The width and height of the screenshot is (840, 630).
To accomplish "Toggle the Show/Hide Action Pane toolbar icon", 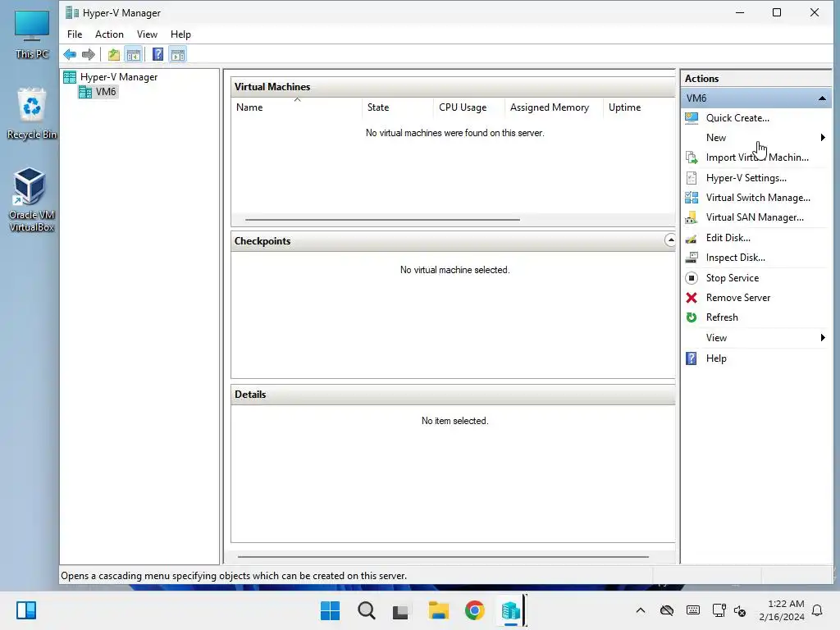I will (x=178, y=55).
